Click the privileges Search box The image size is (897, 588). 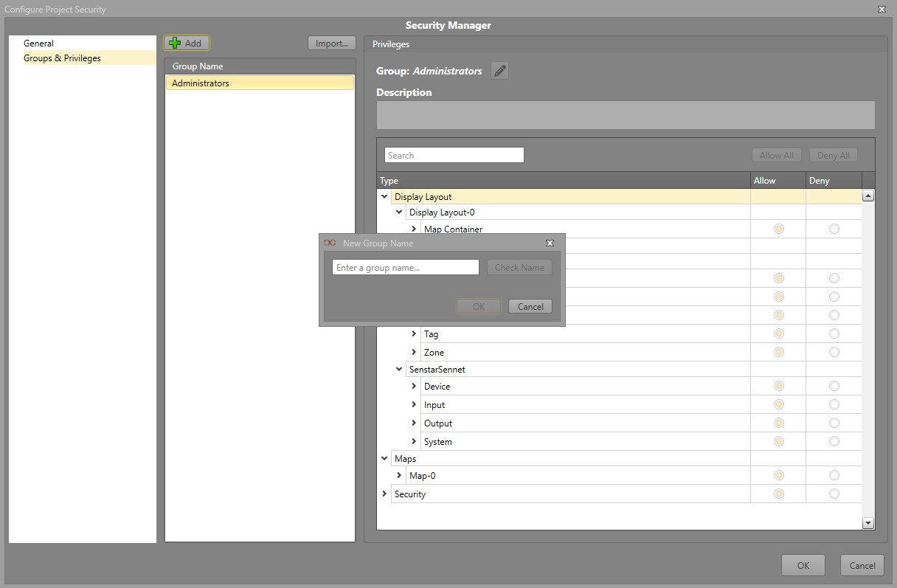(x=454, y=156)
